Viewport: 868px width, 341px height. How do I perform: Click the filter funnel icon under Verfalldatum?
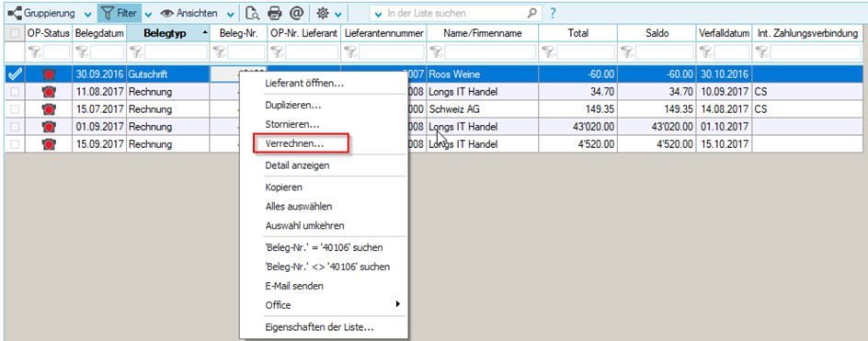click(x=706, y=52)
